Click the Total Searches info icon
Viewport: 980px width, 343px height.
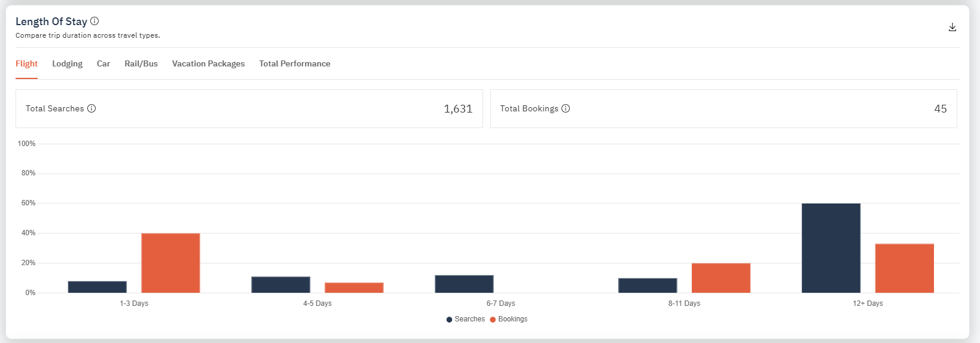coord(91,108)
